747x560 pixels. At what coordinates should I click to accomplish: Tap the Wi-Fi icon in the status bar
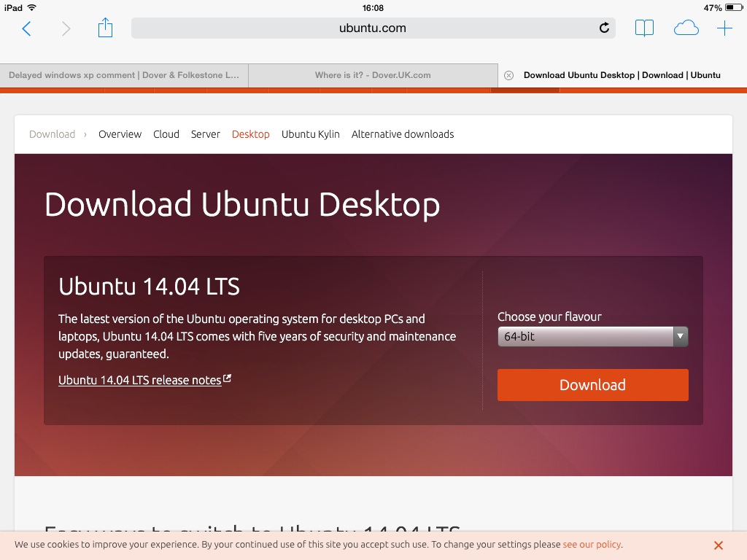[31, 7]
